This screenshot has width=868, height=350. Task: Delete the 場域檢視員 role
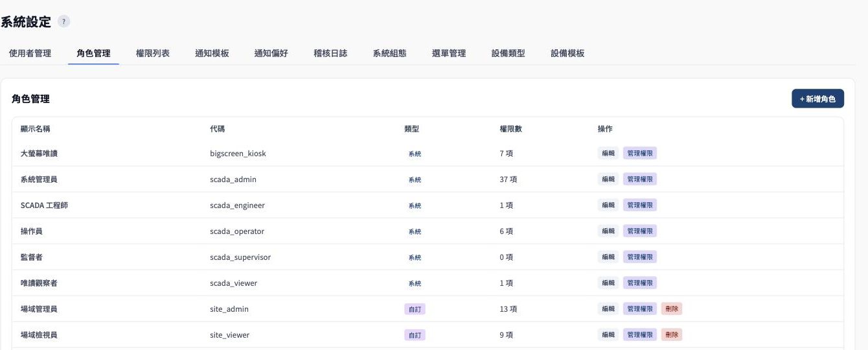[672, 334]
